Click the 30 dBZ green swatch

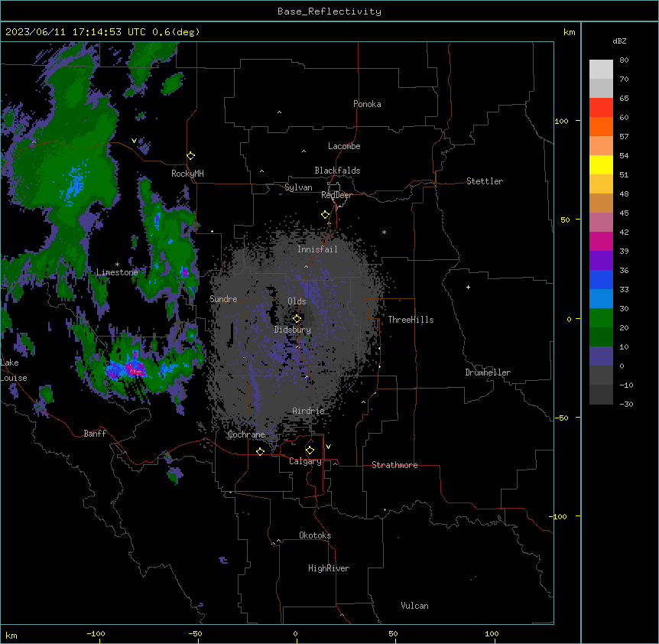click(601, 318)
